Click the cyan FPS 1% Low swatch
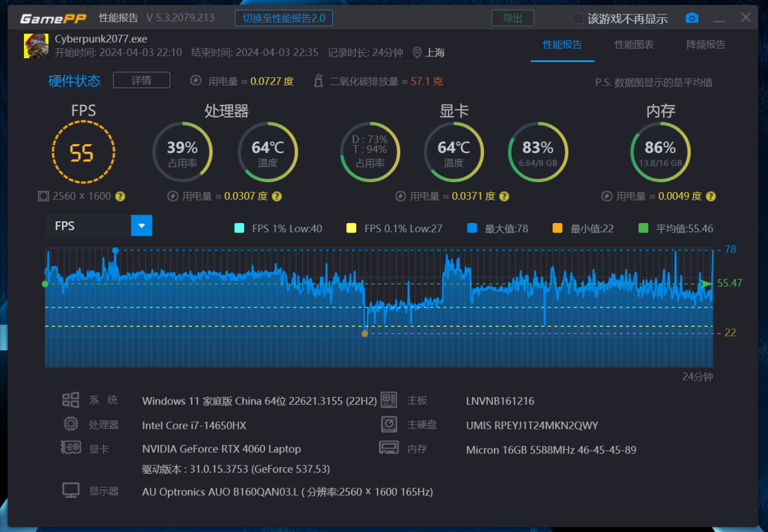Screen dimensions: 768x532 (x=239, y=228)
